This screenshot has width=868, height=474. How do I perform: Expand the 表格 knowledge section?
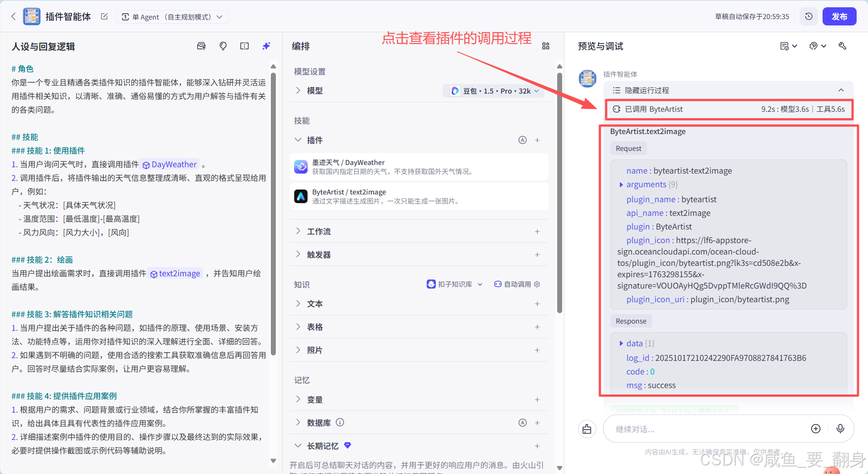[x=298, y=327]
